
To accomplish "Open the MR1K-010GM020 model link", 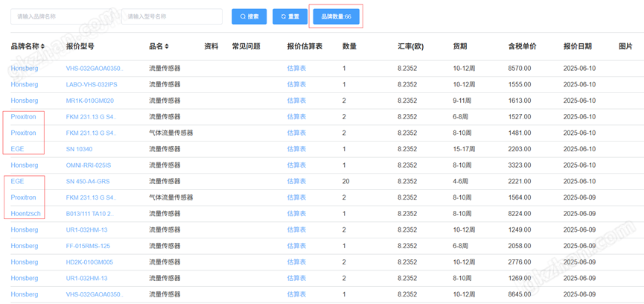I will (89, 101).
